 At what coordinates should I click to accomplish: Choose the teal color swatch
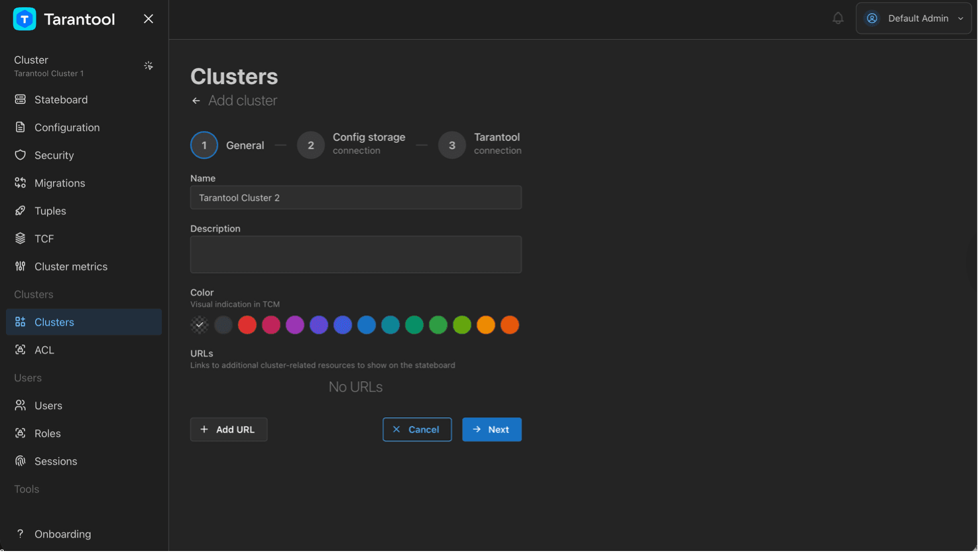391,325
